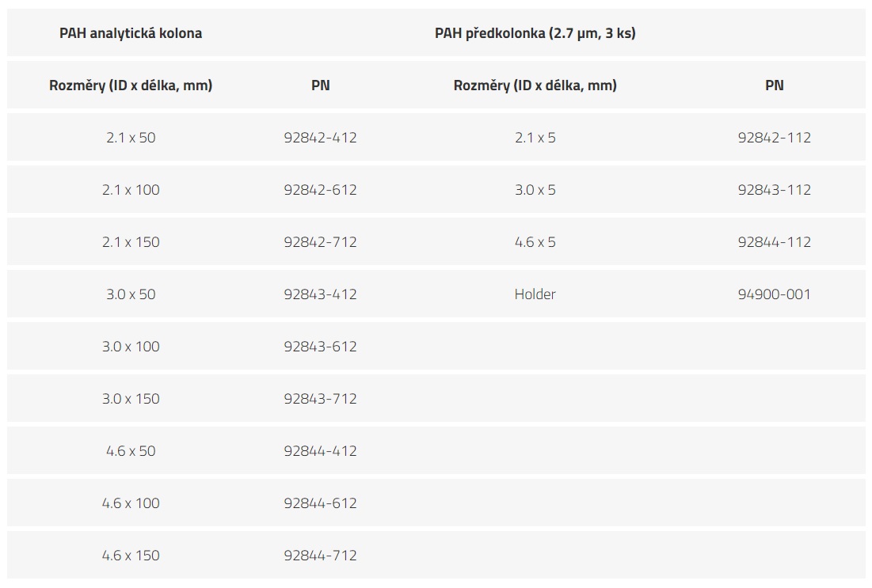Select the 2.1 x 150 dimension cell

click(x=131, y=242)
